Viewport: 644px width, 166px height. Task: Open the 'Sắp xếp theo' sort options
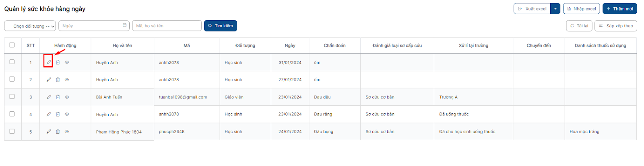(x=615, y=26)
